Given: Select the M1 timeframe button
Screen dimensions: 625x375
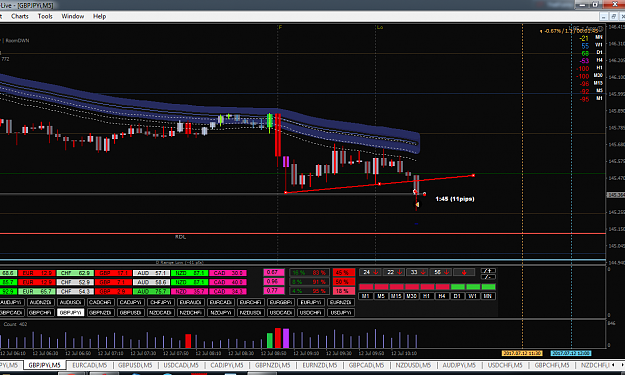Looking at the screenshot, I should pos(366,296).
